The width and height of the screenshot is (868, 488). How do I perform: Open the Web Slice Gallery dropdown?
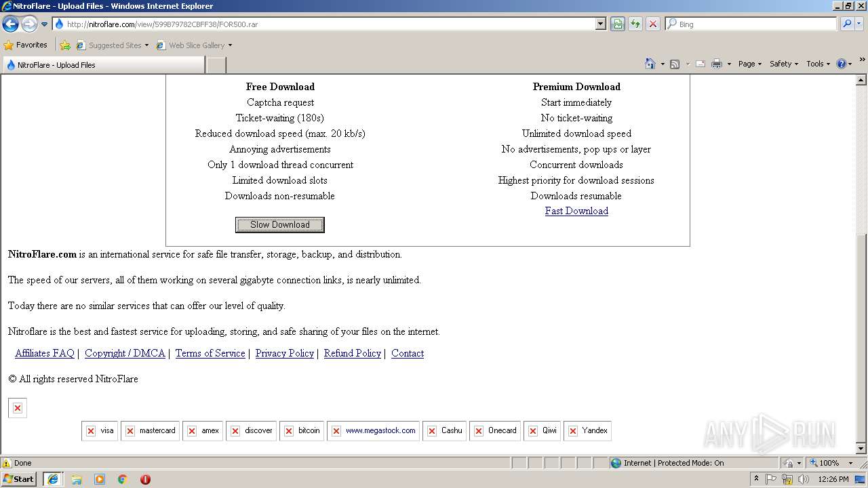[x=194, y=45]
